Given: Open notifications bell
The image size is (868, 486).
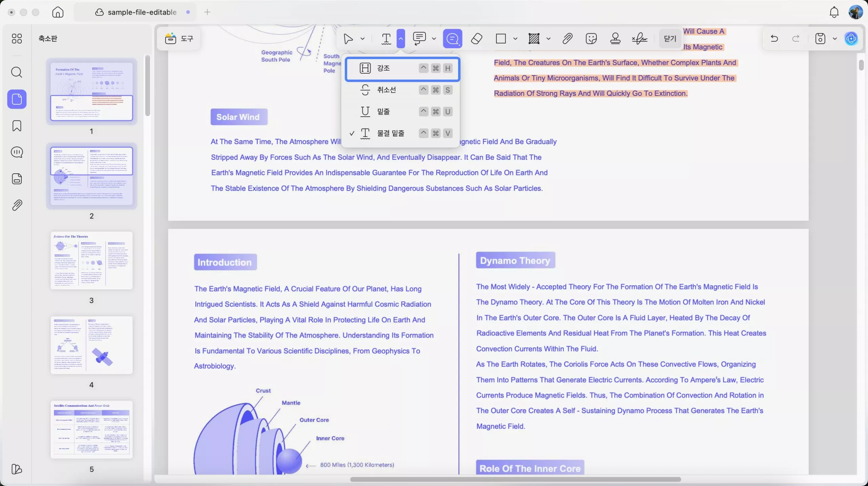Looking at the screenshot, I should (x=834, y=12).
